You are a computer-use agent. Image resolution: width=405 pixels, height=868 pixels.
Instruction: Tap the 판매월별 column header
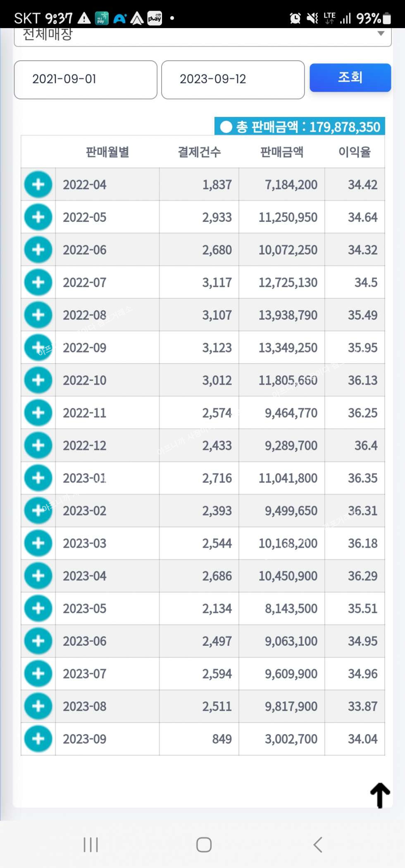point(107,152)
